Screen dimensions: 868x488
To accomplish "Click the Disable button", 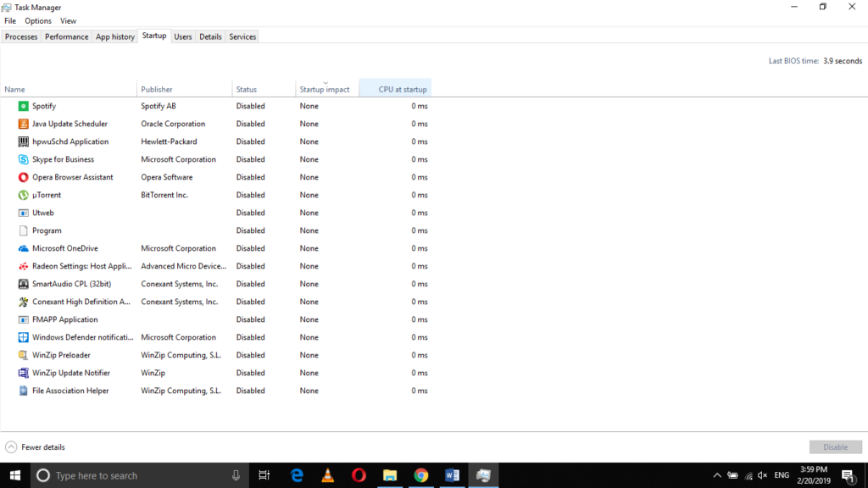I will point(835,447).
